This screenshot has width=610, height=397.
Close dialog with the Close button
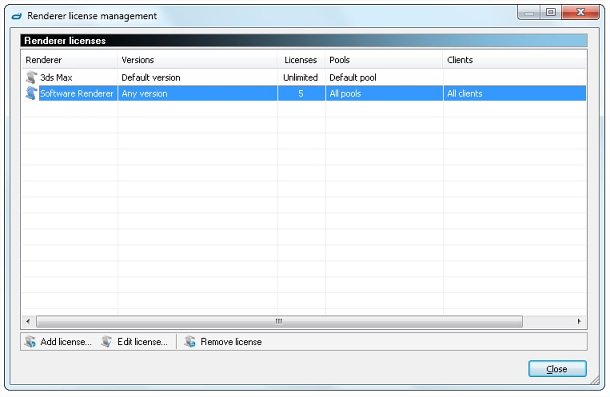[x=557, y=369]
